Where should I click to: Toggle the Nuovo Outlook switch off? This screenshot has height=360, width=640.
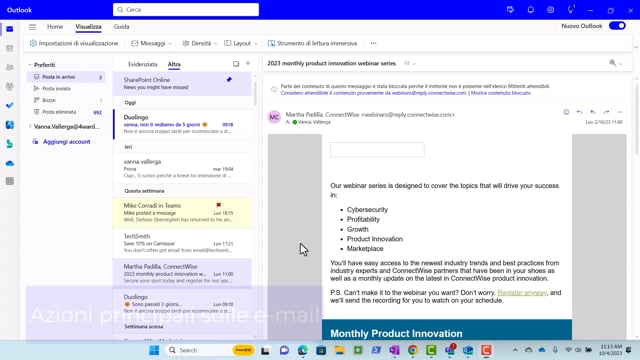[x=617, y=26]
